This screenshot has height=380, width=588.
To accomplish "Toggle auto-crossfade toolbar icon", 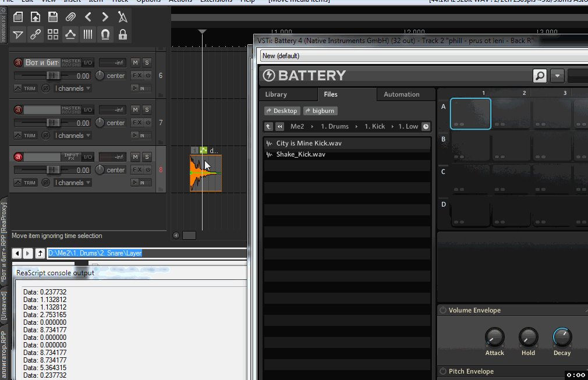I will tap(17, 35).
